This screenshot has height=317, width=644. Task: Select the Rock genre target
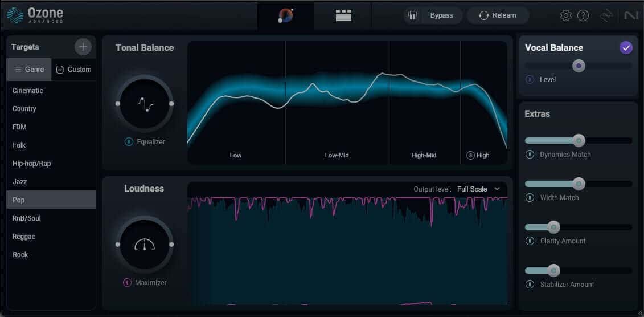click(x=51, y=254)
